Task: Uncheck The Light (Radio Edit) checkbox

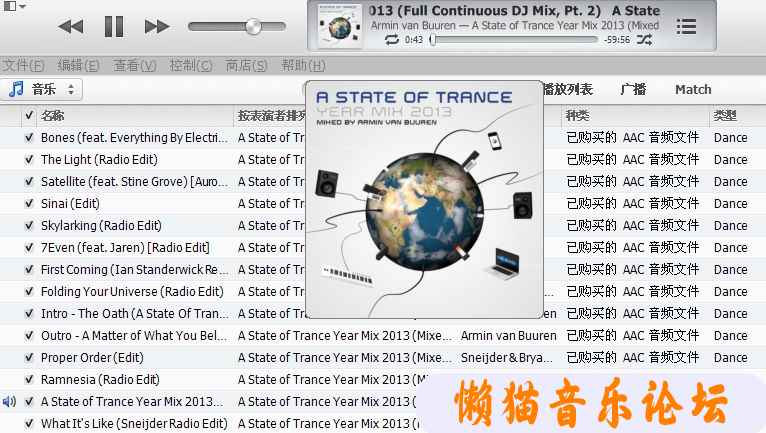Action: click(x=29, y=160)
